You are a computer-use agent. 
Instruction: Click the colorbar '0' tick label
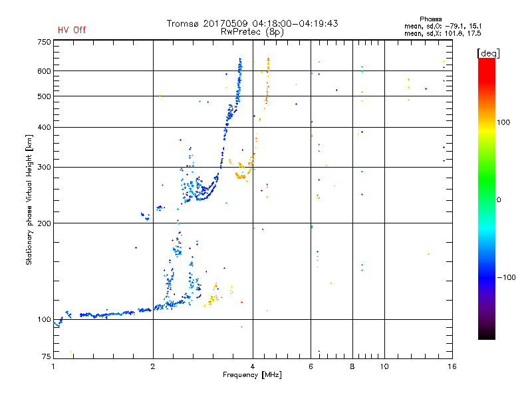(499, 200)
